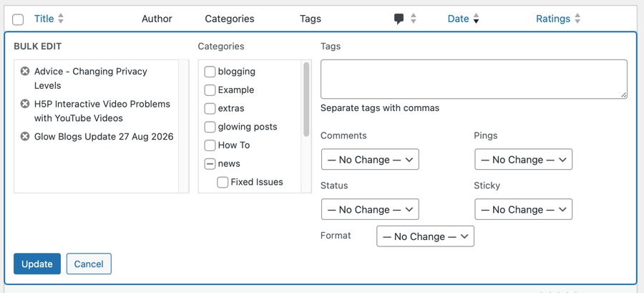Click the Categories column header
Screen dimensions: 644x293
point(230,19)
